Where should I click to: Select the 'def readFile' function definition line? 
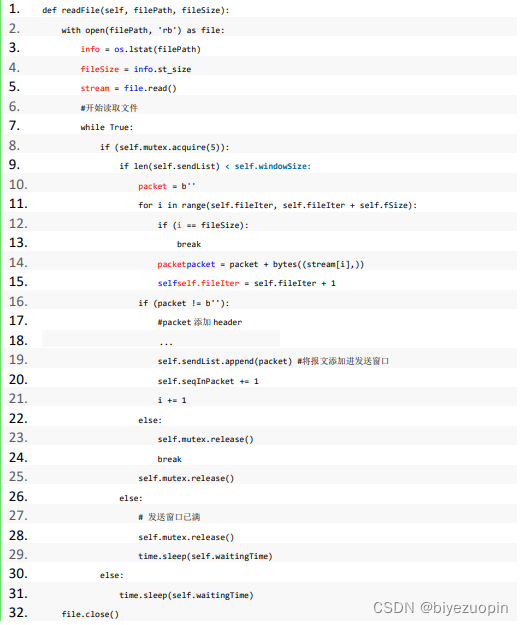136,10
